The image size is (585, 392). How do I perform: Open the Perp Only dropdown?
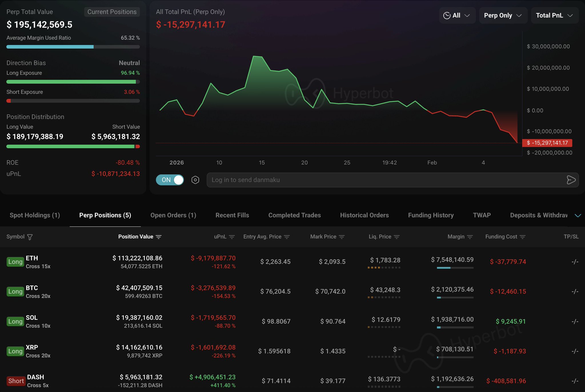[502, 15]
